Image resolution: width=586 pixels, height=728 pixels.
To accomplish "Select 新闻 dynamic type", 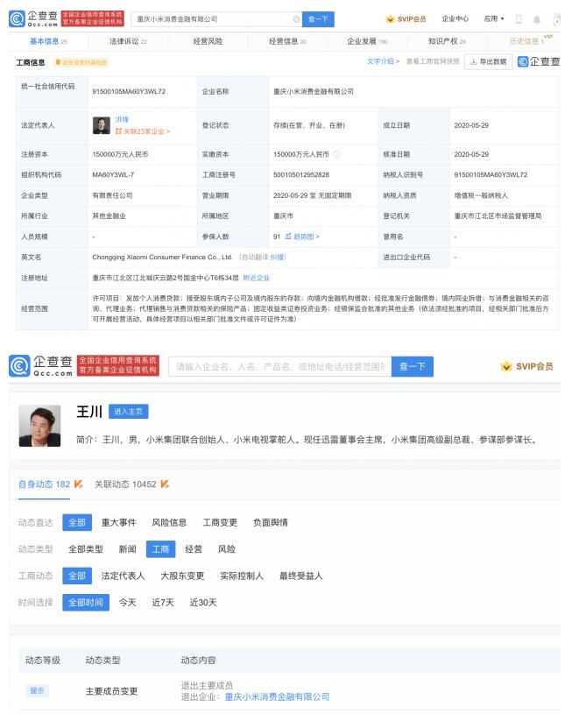I will coord(127,549).
